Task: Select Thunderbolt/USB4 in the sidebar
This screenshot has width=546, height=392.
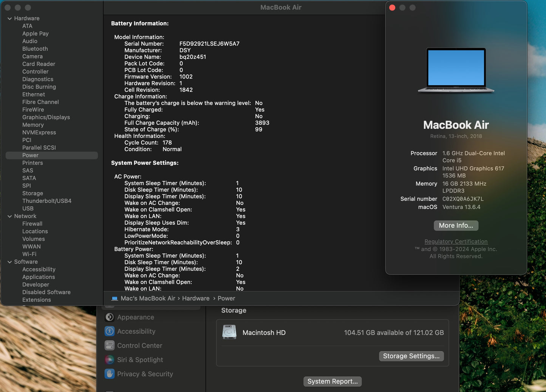Action: 46,201
